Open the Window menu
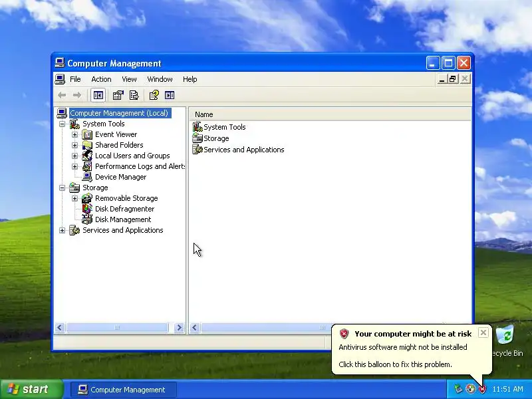This screenshot has width=532, height=399. point(160,79)
